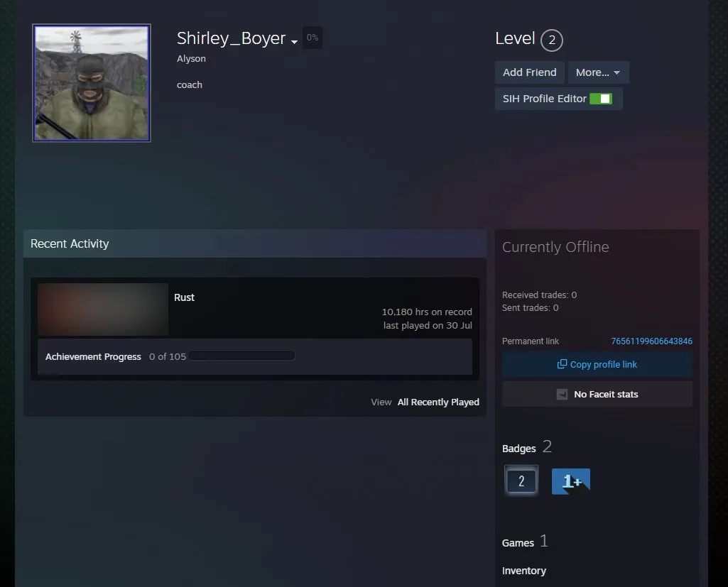The image size is (728, 587).
Task: Click the Achievement Progress label
Action: point(93,356)
